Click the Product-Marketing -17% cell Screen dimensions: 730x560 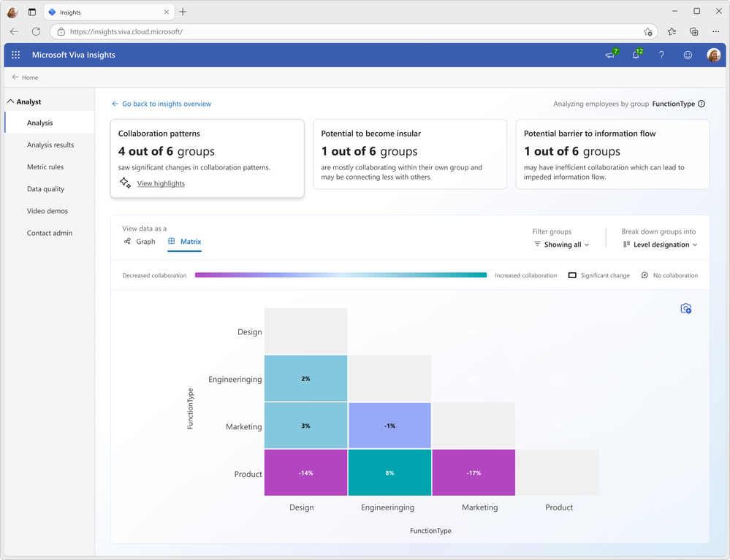tap(474, 472)
